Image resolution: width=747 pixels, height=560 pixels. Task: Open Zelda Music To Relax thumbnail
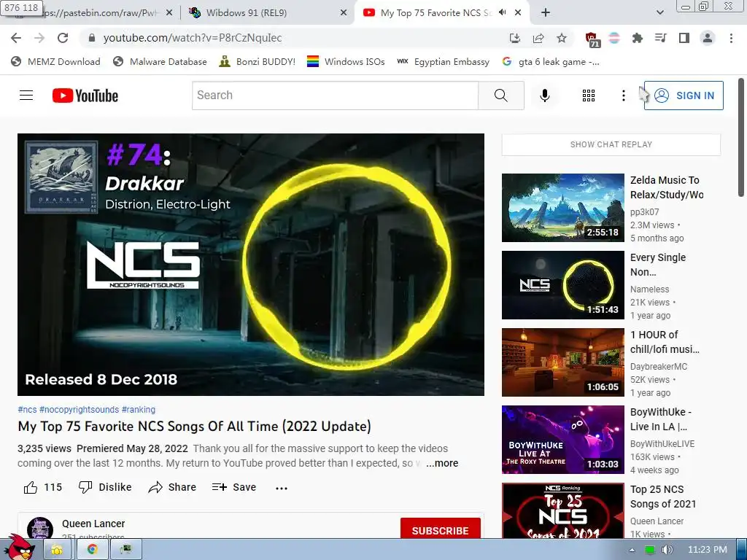point(562,208)
